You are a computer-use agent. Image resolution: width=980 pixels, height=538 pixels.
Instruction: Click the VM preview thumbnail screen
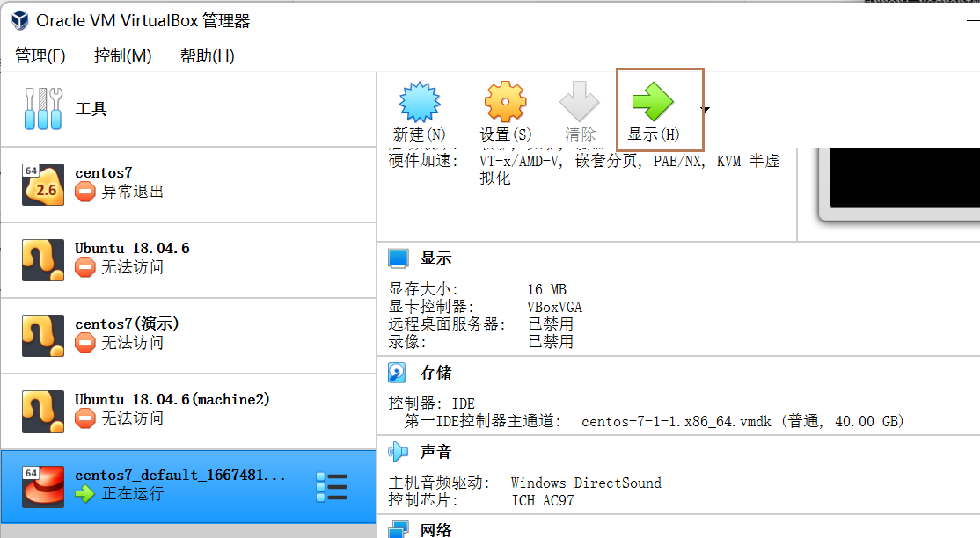coord(904,177)
